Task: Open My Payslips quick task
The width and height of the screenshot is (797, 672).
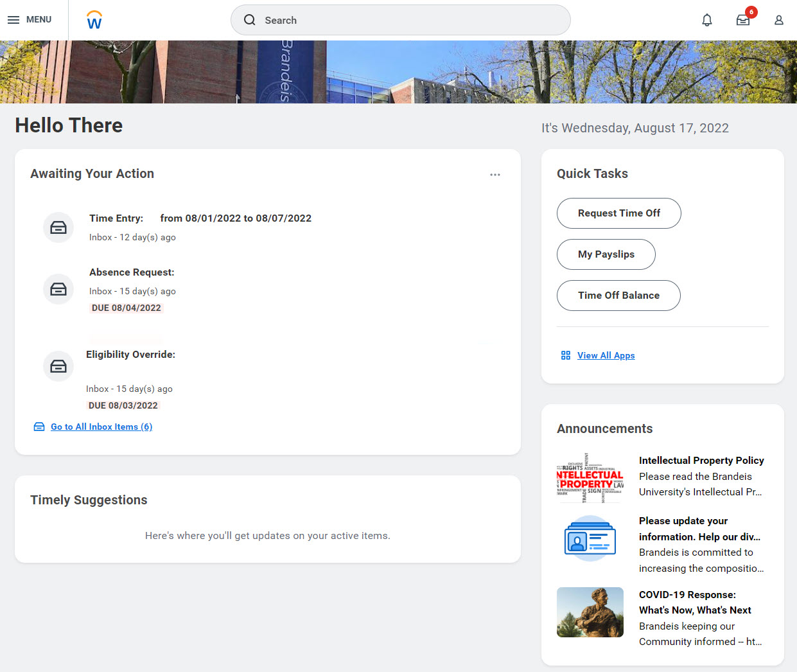Action: (x=606, y=254)
